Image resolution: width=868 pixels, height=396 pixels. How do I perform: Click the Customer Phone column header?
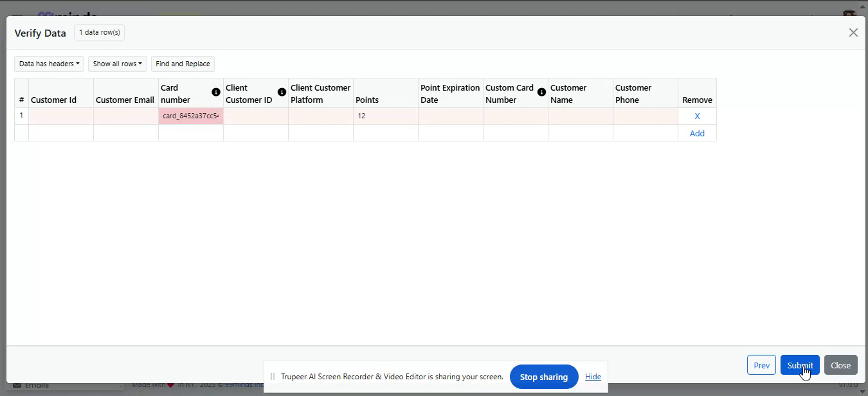click(646, 93)
